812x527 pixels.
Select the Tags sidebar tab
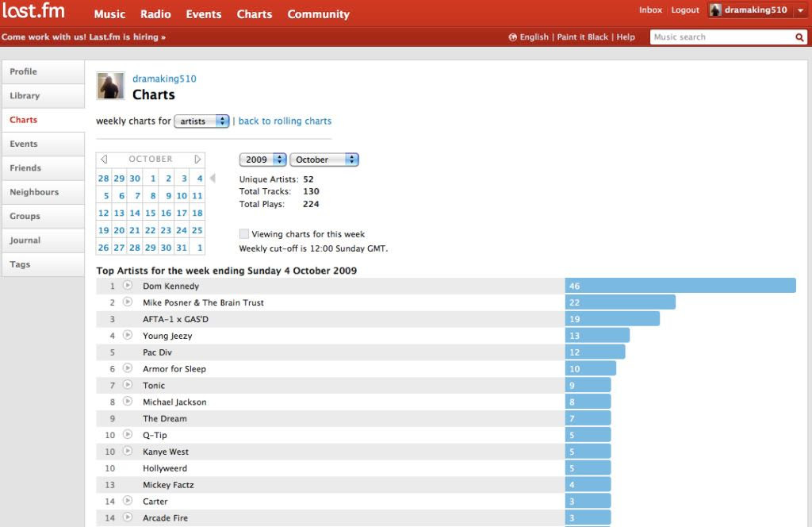point(44,264)
